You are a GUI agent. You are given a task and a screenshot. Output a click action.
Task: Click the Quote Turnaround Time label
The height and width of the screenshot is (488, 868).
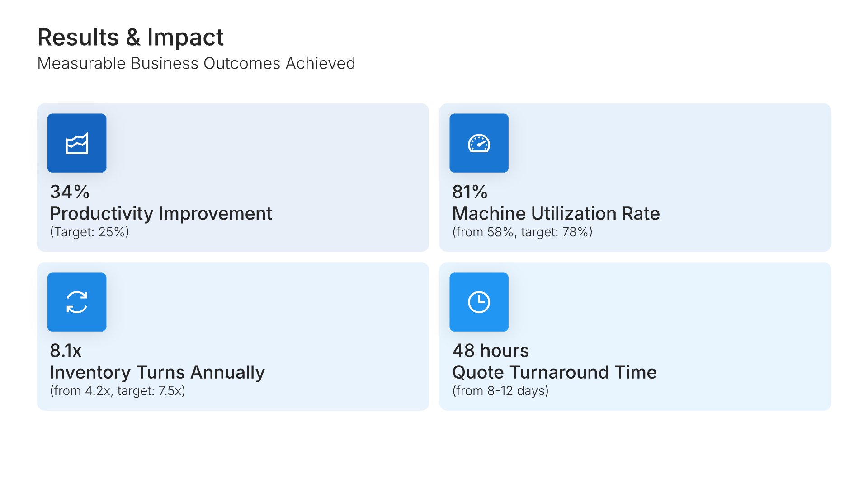[x=554, y=372]
